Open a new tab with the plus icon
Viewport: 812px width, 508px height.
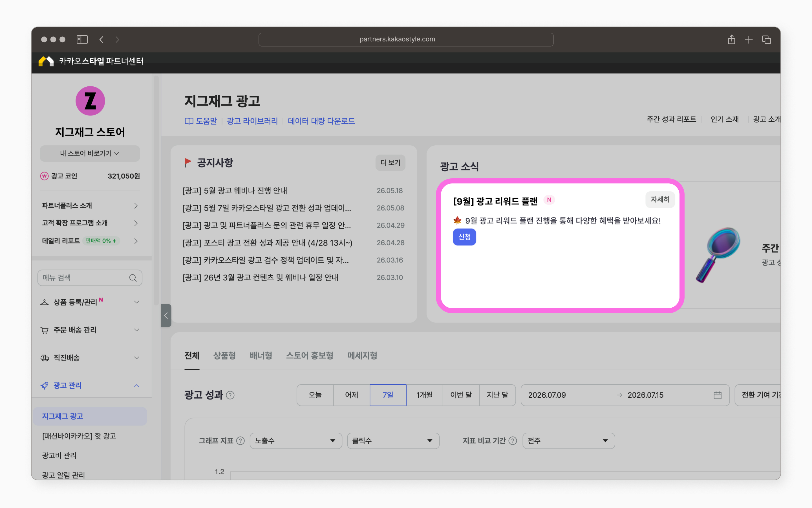point(749,40)
